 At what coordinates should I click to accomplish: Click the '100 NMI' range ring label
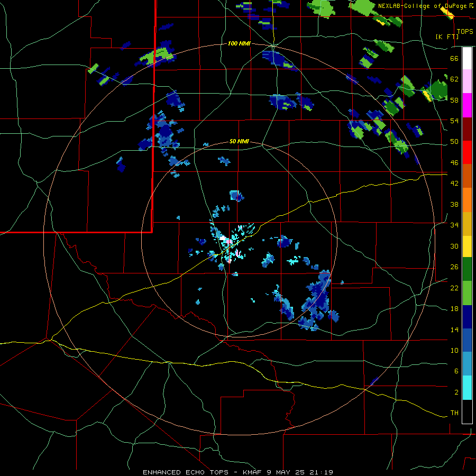pyautogui.click(x=239, y=44)
